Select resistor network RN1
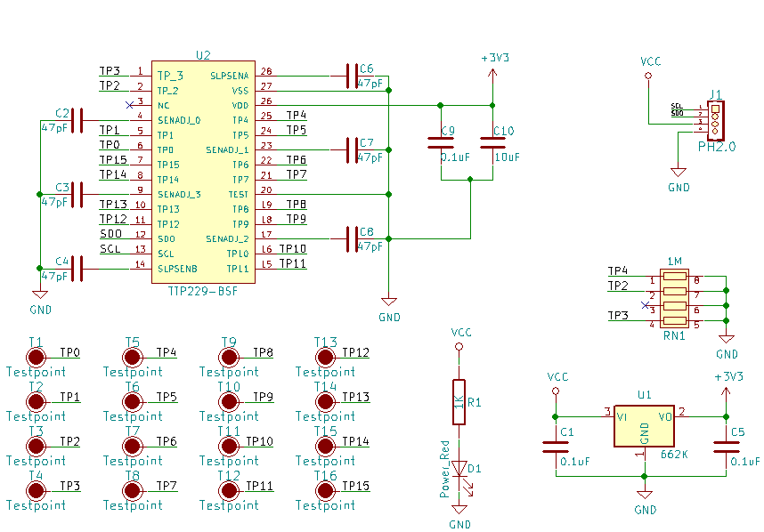 point(674,298)
